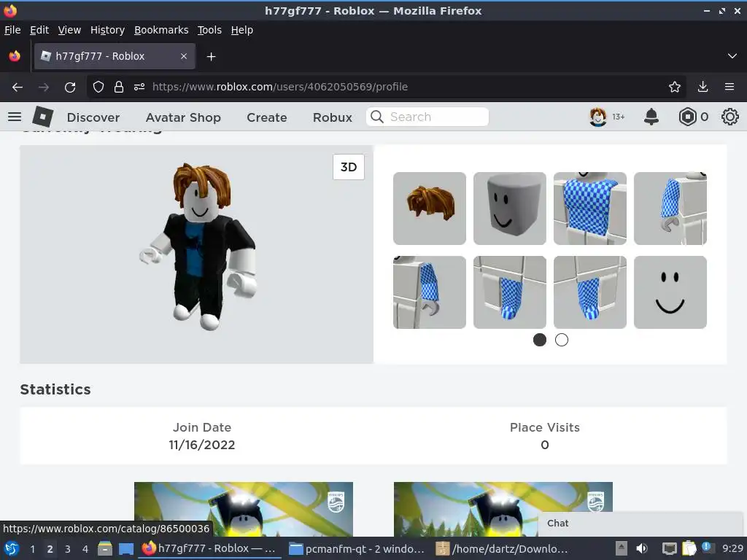The height and width of the screenshot is (560, 747).
Task: Bookmark this page with the star
Action: click(675, 87)
